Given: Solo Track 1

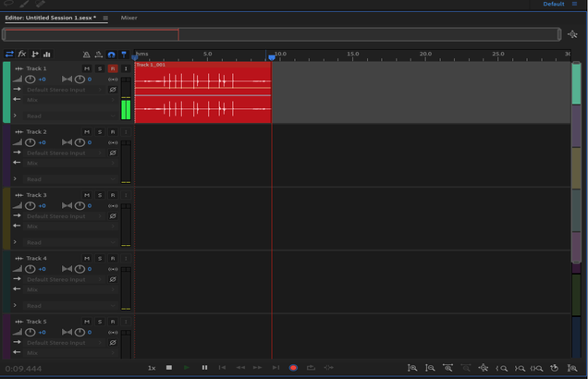Looking at the screenshot, I should (99, 68).
